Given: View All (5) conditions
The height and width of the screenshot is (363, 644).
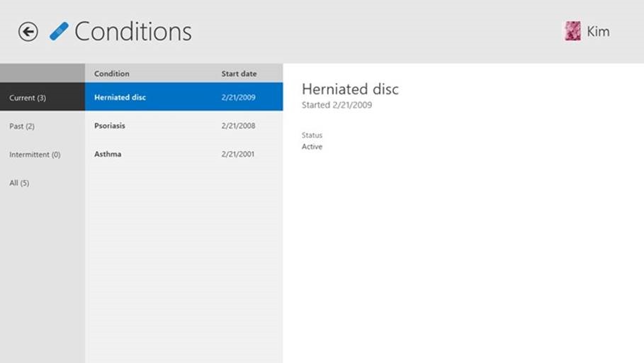Looking at the screenshot, I should (x=19, y=183).
